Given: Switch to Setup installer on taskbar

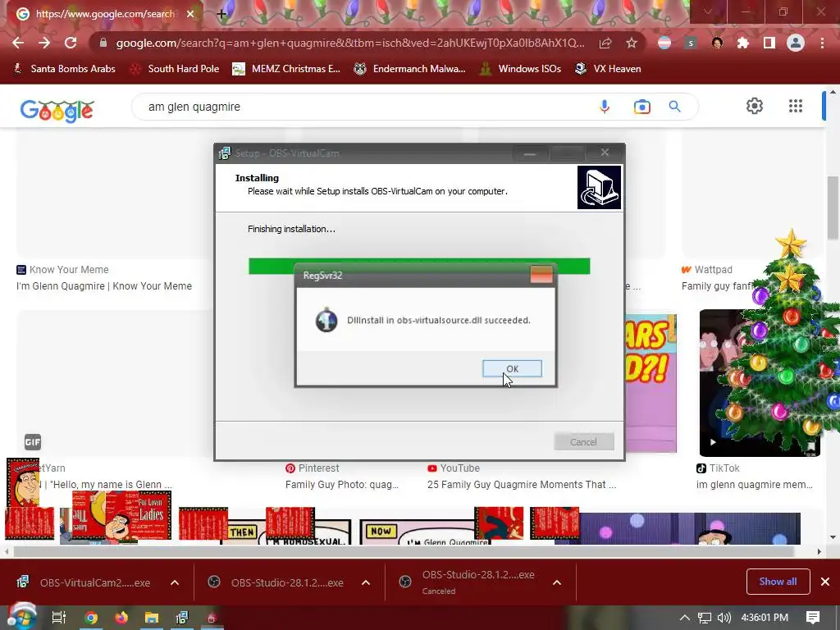Looking at the screenshot, I should [182, 619].
